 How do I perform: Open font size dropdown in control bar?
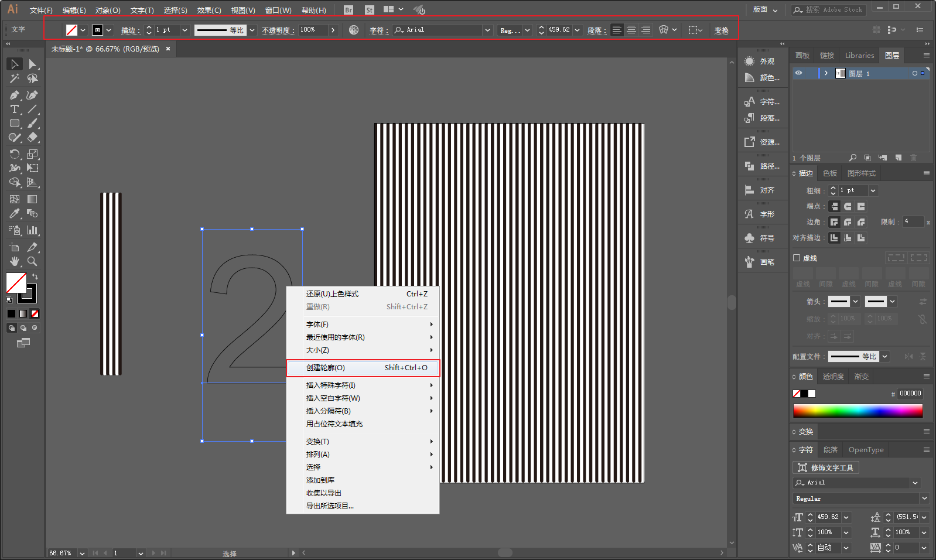coord(577,30)
